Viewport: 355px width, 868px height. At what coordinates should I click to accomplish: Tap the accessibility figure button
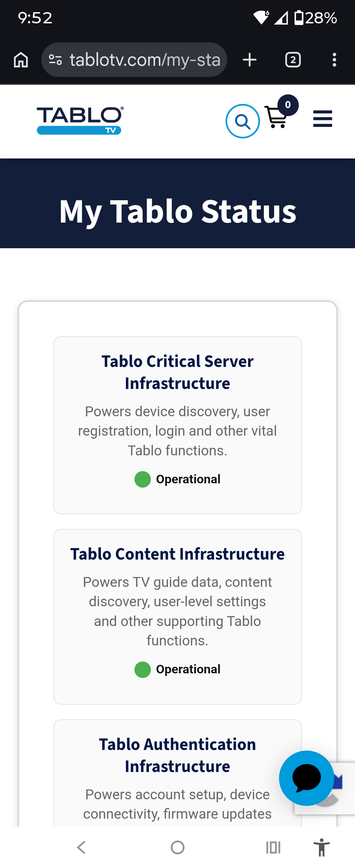point(322,847)
